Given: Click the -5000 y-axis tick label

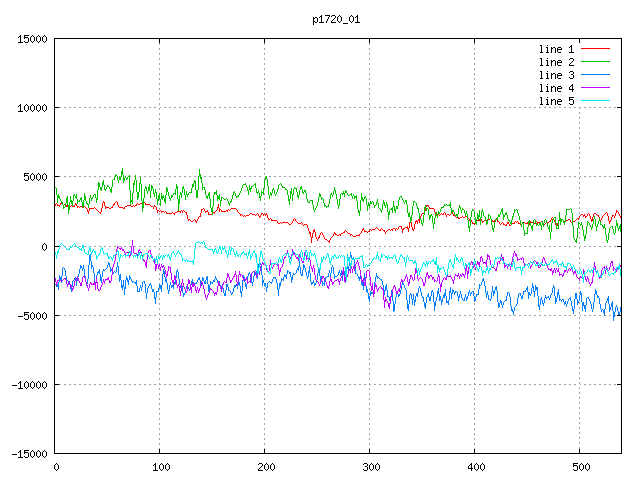Looking at the screenshot, I should pyautogui.click(x=32, y=315).
